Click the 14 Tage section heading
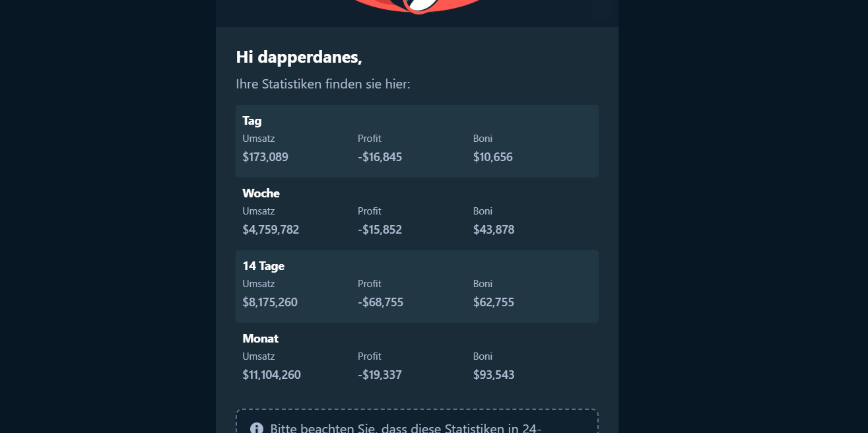This screenshot has width=868, height=433. coord(263,266)
